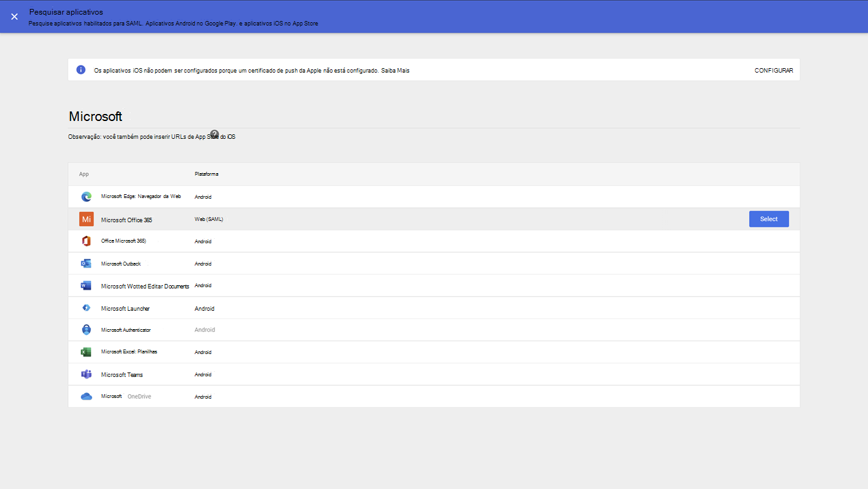Click Android platform in Microsoft OneDrive row
Viewport: 868px width, 489px height.
coord(203,397)
